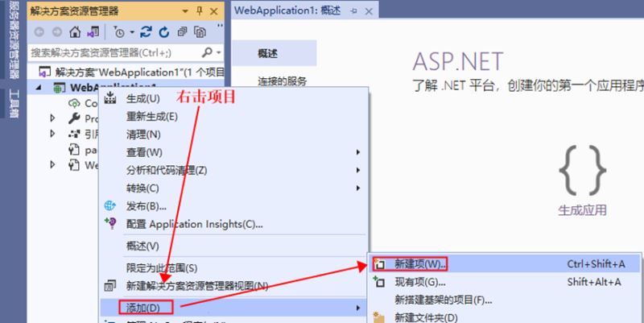This screenshot has height=323, width=644.
Task: Click the 引用 references node icon
Action: [x=74, y=134]
